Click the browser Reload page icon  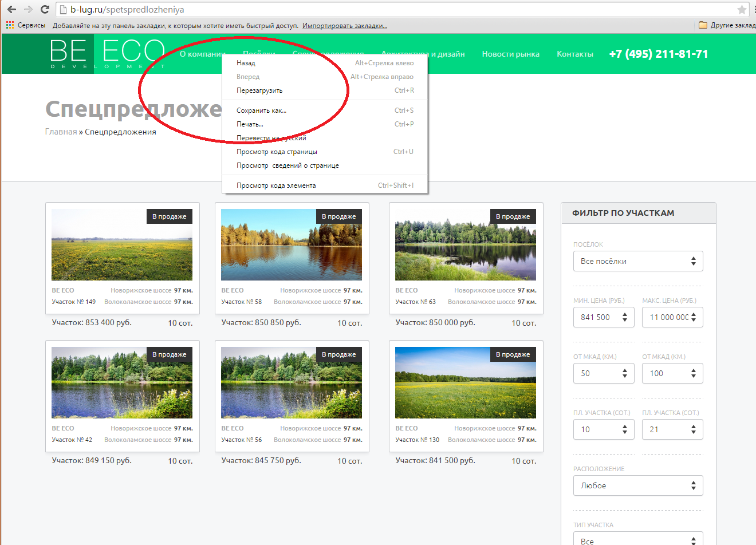(45, 9)
